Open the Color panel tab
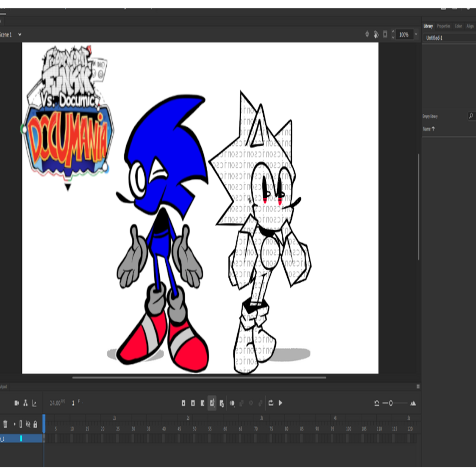The width and height of the screenshot is (476, 476). point(458,26)
